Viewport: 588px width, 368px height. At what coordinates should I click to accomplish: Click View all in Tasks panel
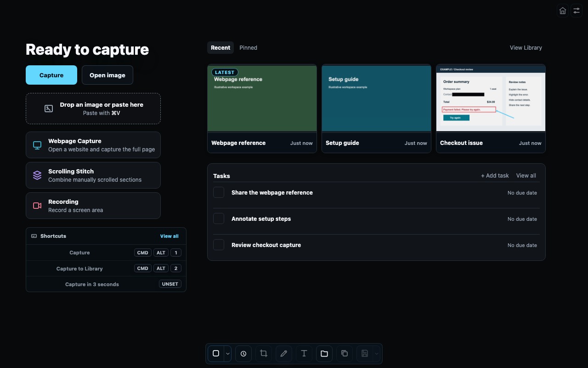coord(526,176)
